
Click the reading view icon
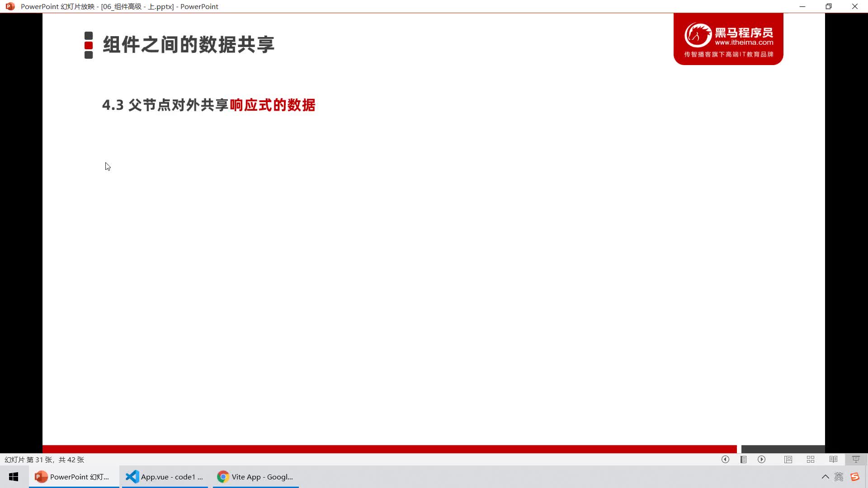[x=834, y=460]
